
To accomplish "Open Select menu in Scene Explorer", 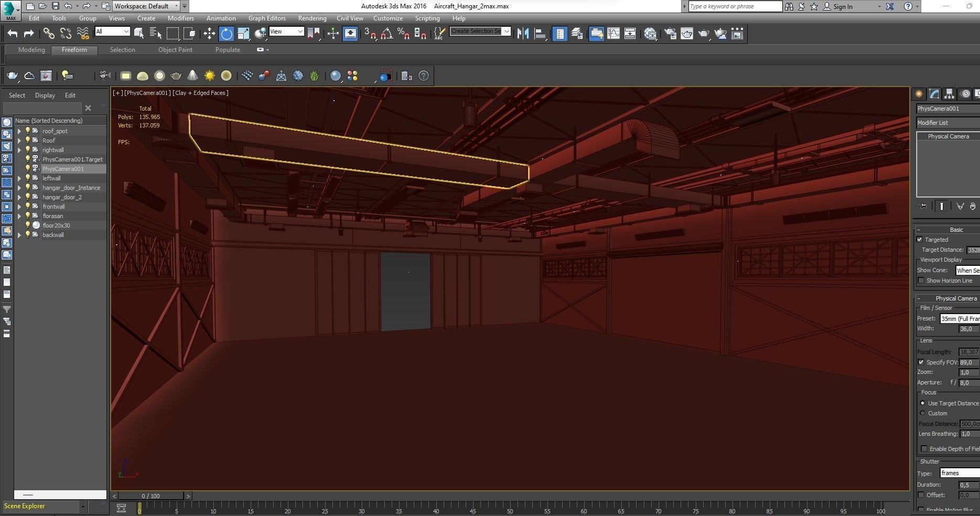I will (17, 95).
